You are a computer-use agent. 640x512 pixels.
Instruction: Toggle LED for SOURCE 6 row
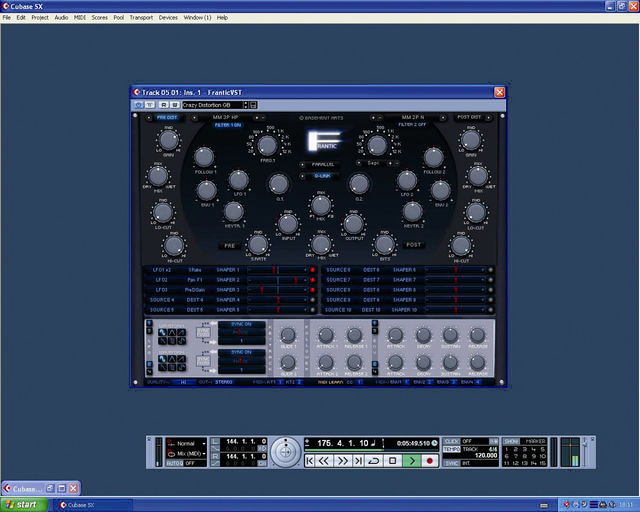click(x=491, y=270)
